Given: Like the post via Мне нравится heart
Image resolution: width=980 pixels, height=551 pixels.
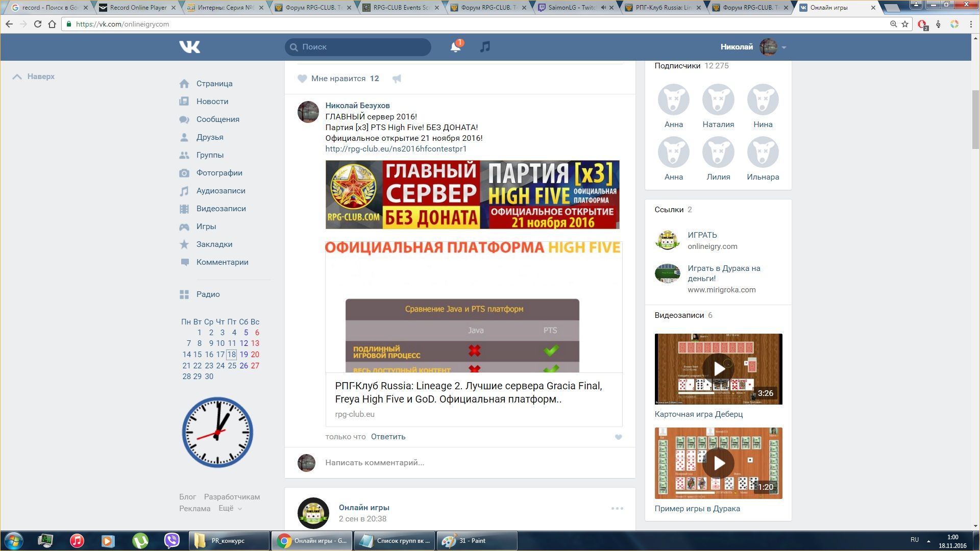Looking at the screenshot, I should [302, 79].
